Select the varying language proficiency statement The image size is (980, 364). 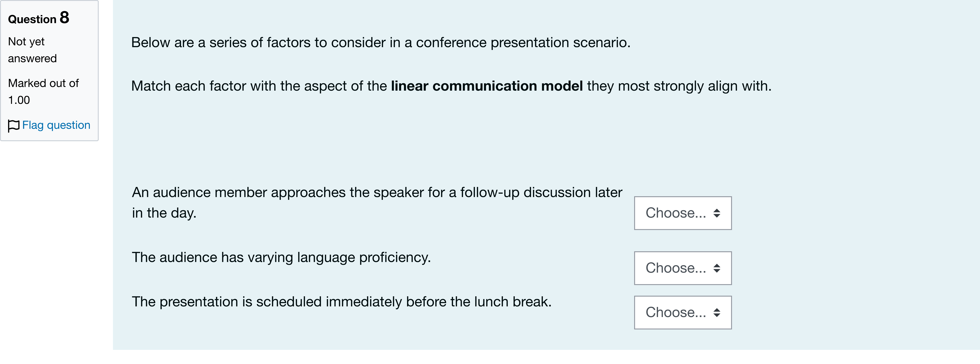281,258
